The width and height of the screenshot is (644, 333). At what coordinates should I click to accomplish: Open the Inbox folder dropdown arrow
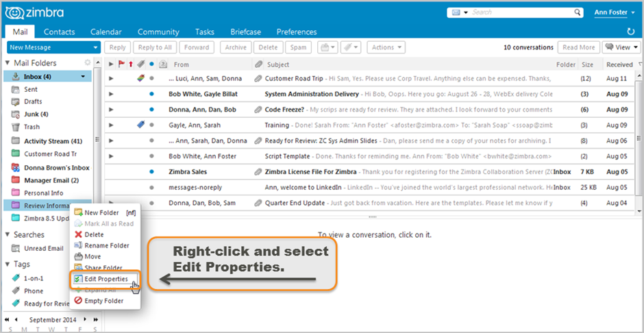click(83, 76)
